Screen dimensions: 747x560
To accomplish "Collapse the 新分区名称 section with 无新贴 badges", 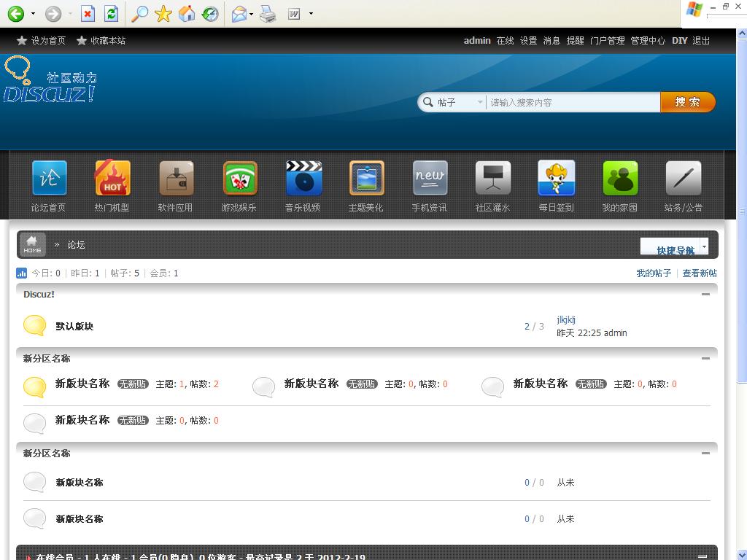I will [705, 359].
